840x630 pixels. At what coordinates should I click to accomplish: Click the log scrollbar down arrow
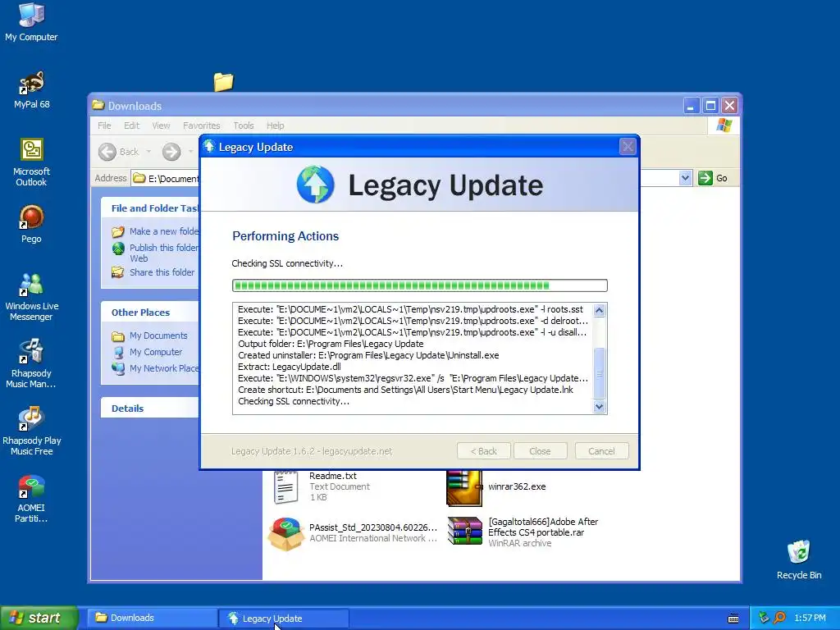[x=600, y=407]
